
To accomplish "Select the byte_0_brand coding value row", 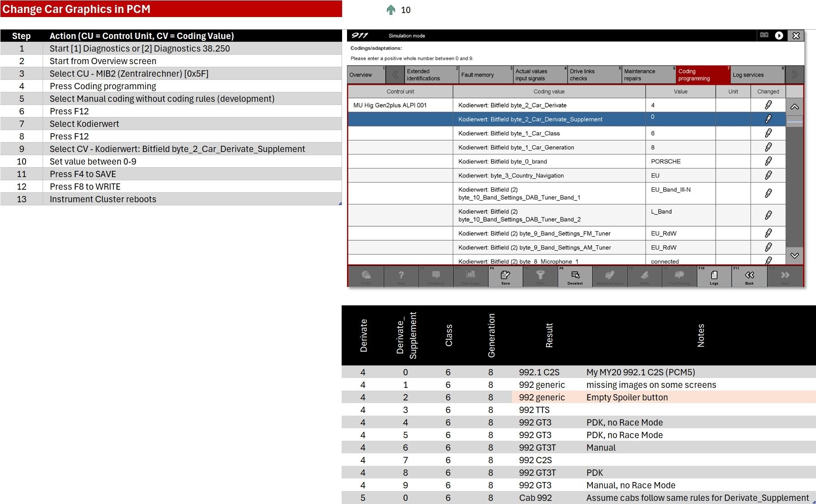I will (549, 161).
